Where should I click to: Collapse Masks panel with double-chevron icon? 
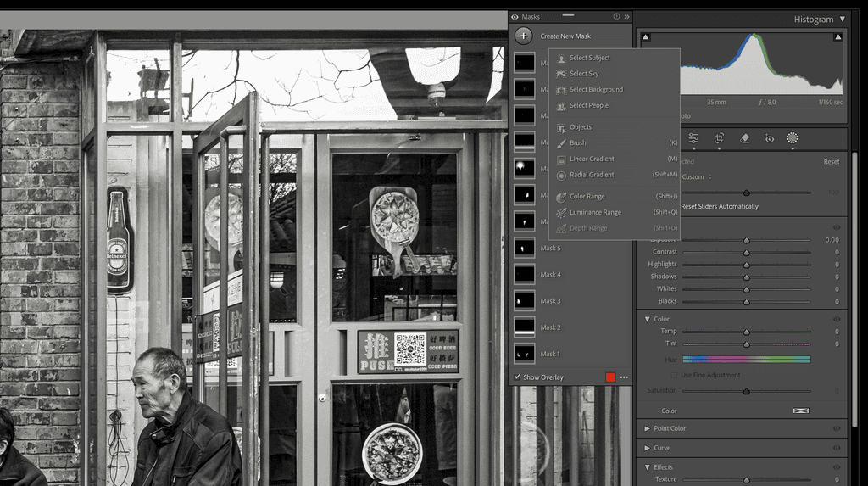coord(626,17)
